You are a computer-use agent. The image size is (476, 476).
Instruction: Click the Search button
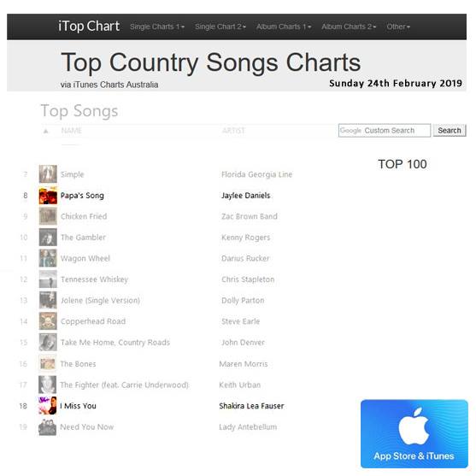pos(450,131)
